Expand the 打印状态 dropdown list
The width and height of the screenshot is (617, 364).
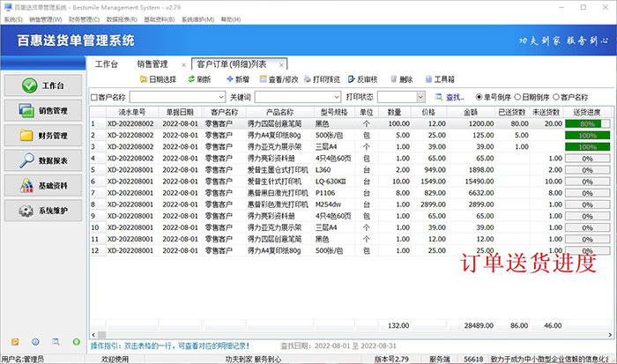tap(420, 97)
